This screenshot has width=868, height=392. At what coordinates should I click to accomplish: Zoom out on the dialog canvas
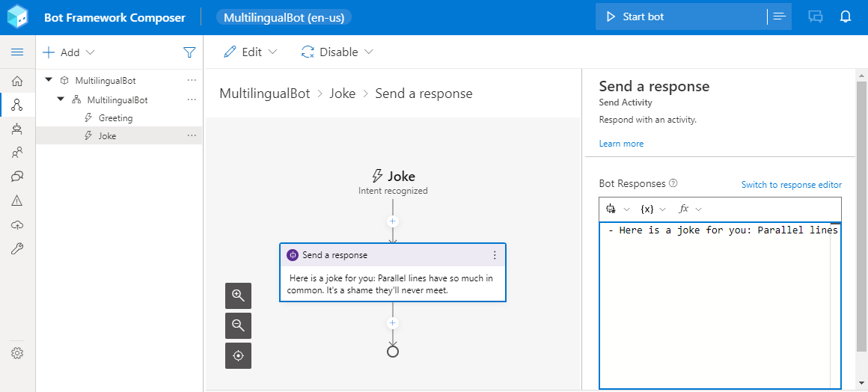[x=238, y=325]
